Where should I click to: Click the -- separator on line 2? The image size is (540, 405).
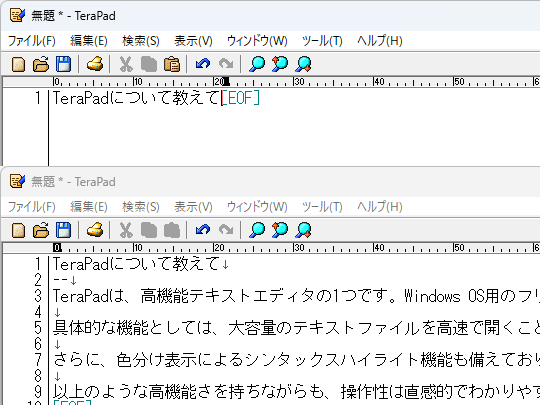point(61,280)
